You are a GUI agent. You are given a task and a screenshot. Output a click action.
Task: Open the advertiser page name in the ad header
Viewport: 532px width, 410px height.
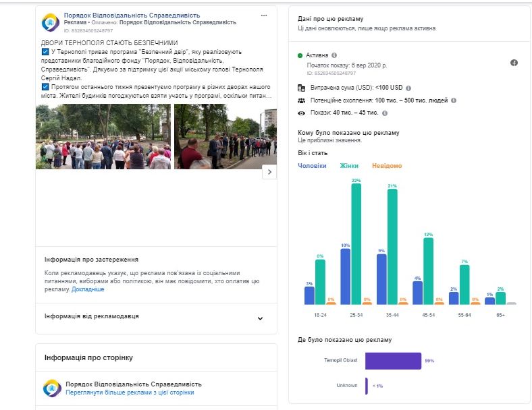[x=142, y=14]
